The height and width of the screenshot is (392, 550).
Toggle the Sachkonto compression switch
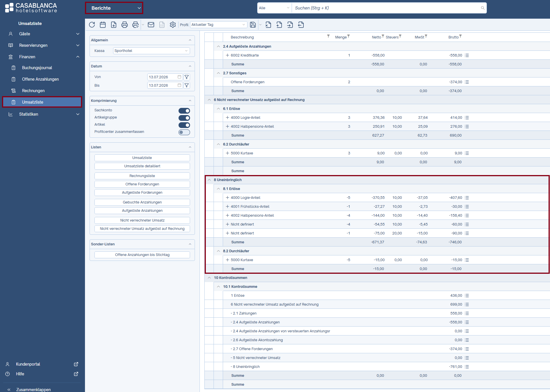click(184, 111)
